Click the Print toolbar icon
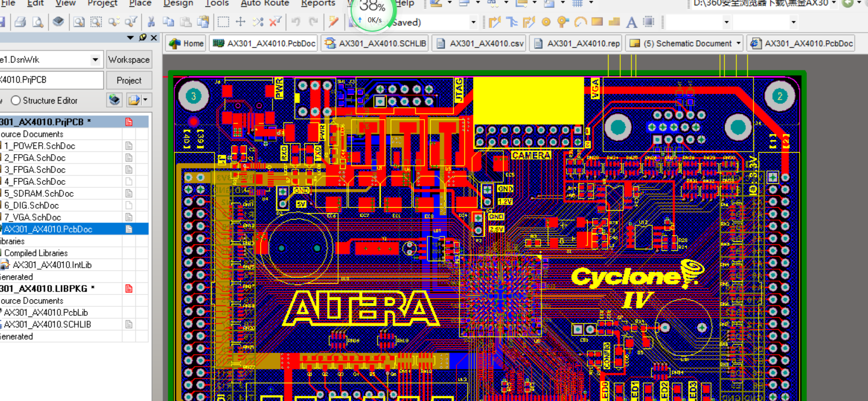The height and width of the screenshot is (401, 868). (x=20, y=22)
